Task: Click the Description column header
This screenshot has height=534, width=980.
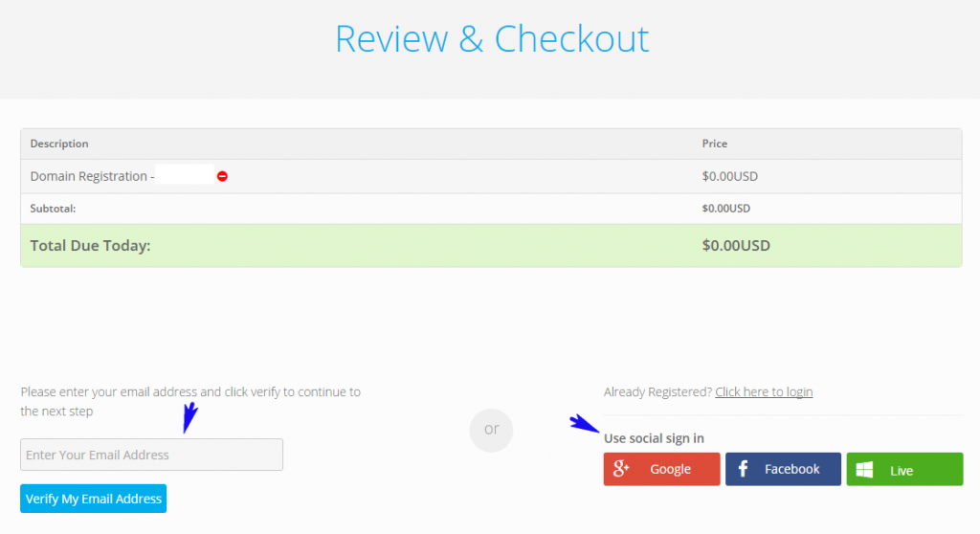Action: pyautogui.click(x=59, y=144)
